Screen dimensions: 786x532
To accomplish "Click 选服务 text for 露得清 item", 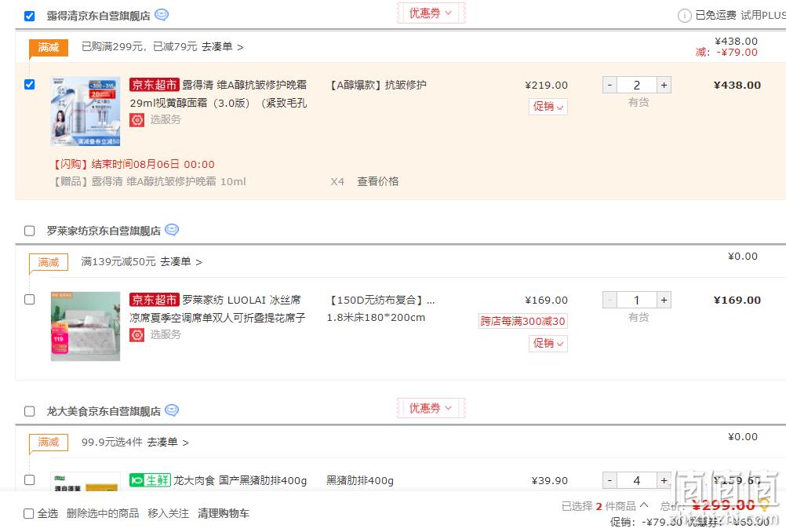I will click(x=166, y=120).
